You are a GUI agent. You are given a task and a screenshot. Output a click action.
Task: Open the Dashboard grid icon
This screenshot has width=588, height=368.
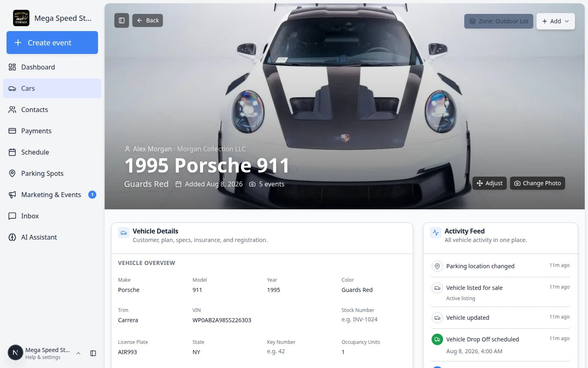tap(12, 67)
